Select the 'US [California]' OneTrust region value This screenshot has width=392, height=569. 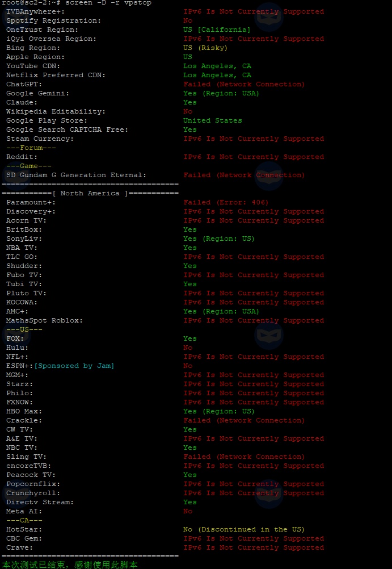(x=216, y=30)
